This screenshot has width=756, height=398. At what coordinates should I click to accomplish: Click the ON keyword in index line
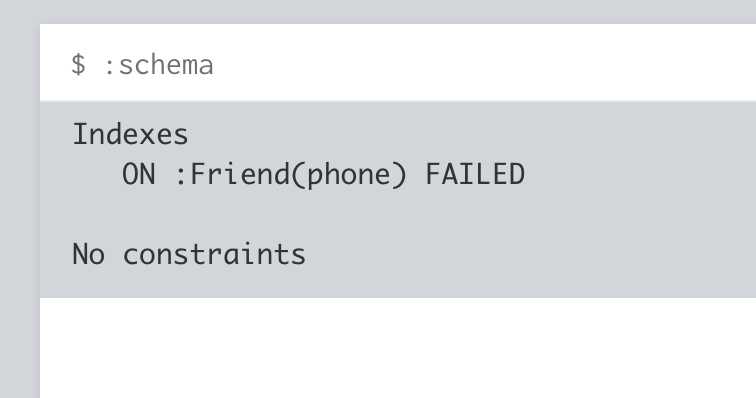138,174
